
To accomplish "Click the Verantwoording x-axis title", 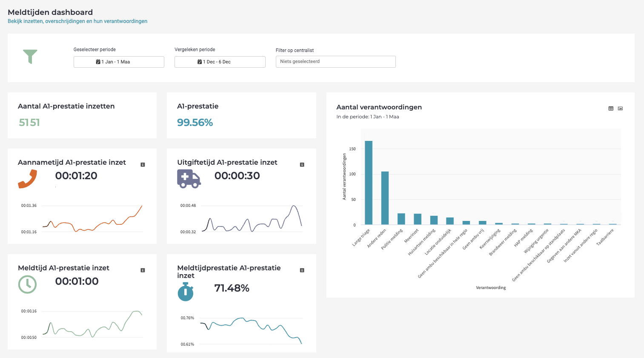I will (491, 288).
